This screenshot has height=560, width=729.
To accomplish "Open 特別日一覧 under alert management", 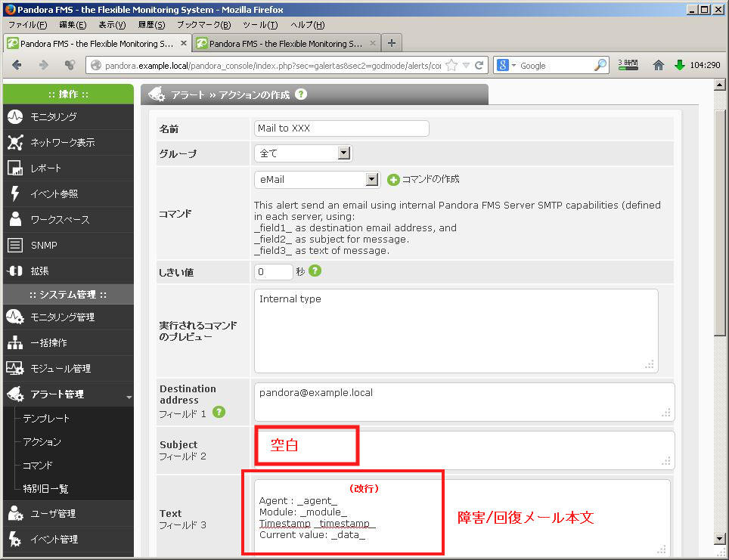I will pos(45,489).
